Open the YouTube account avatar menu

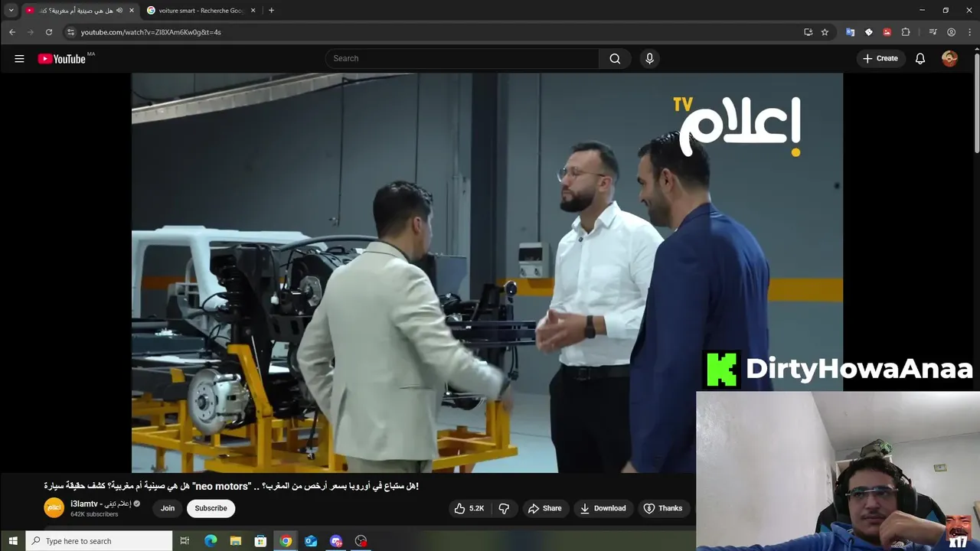[949, 59]
